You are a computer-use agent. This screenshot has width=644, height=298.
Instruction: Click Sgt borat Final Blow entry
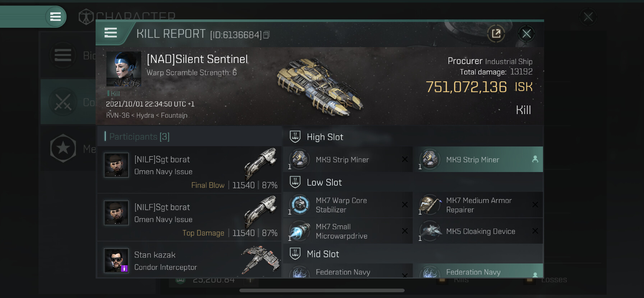click(x=189, y=170)
